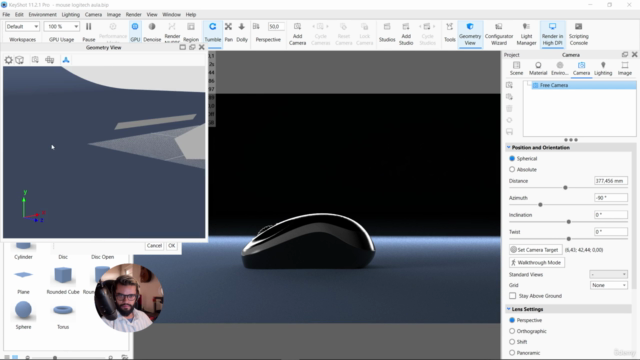This screenshot has height=360, width=640.
Task: Adjust the Distance slider
Action: coord(565,187)
